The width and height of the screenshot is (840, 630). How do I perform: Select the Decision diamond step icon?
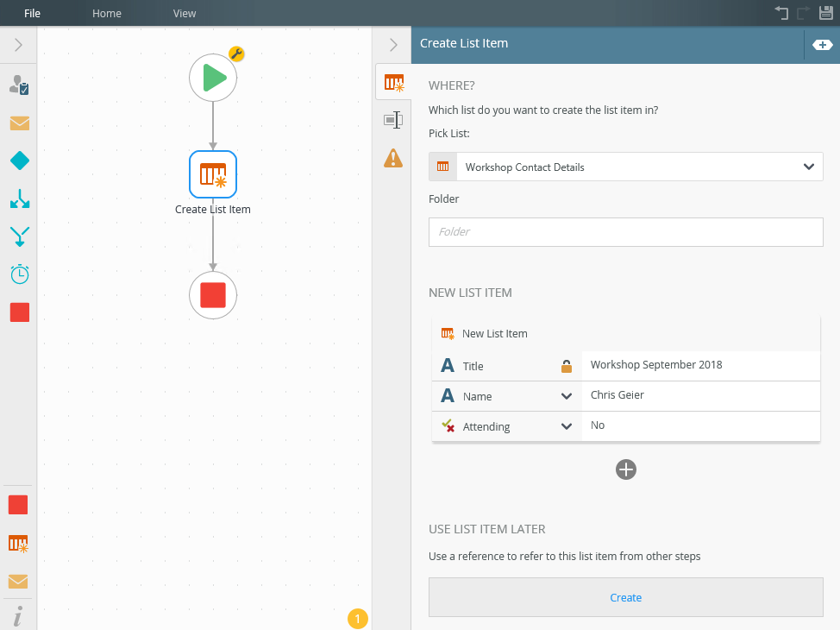tap(19, 161)
